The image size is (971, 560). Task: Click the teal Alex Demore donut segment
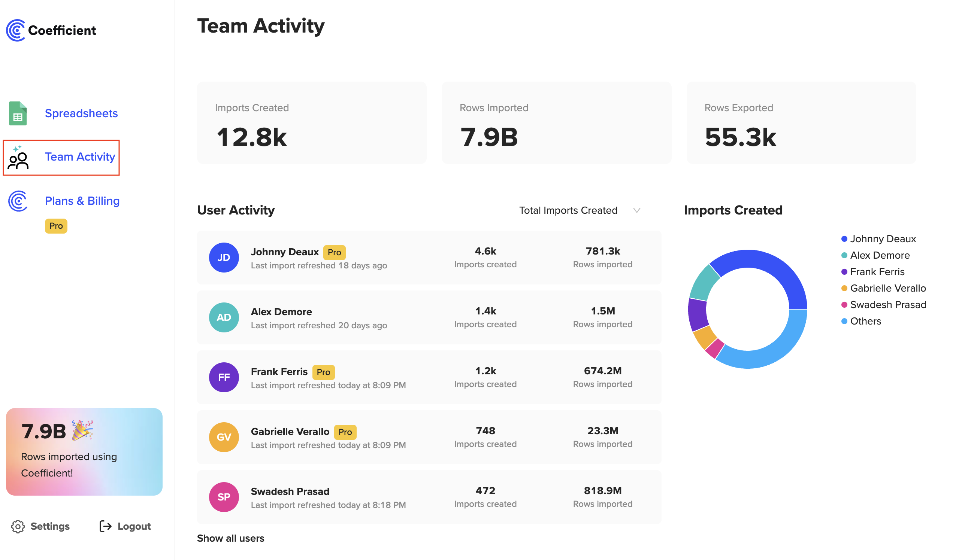(x=704, y=284)
